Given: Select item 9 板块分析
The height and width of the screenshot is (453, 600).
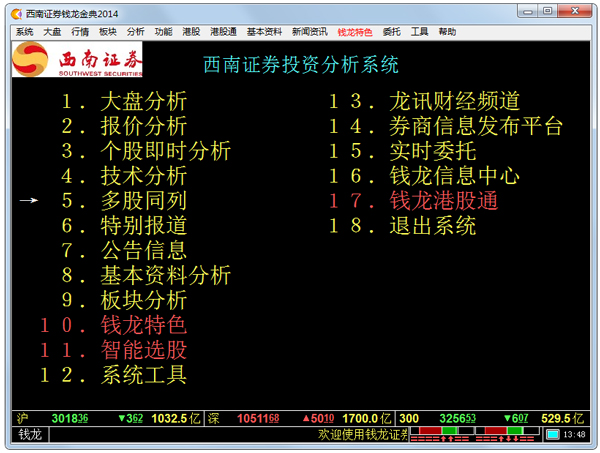Looking at the screenshot, I should (124, 300).
